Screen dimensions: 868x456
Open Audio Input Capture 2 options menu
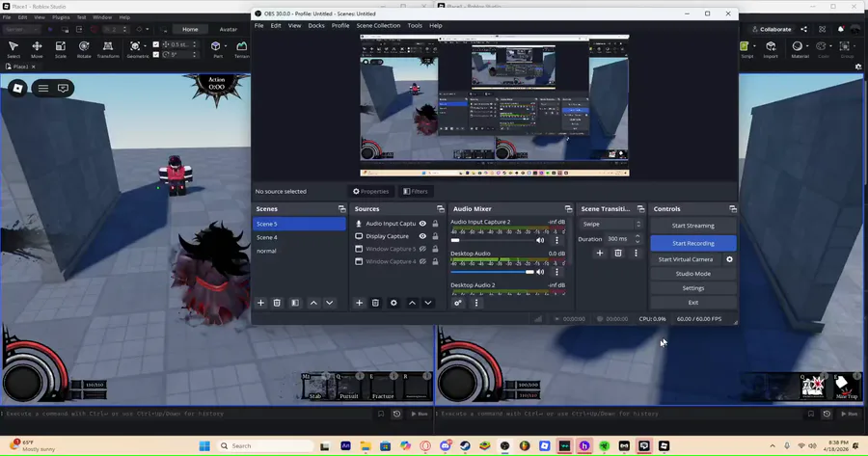(x=556, y=240)
